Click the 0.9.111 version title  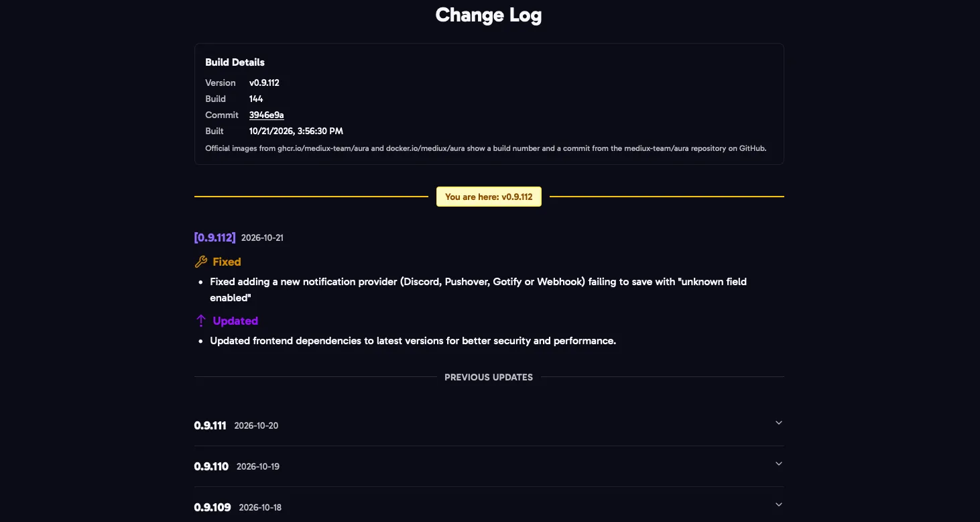pyautogui.click(x=210, y=425)
